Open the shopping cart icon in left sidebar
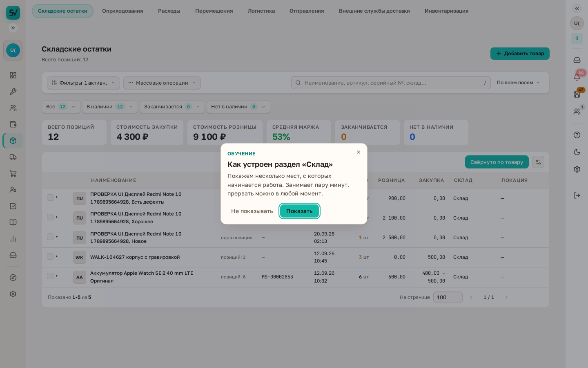The height and width of the screenshot is (368, 588). tap(13, 173)
